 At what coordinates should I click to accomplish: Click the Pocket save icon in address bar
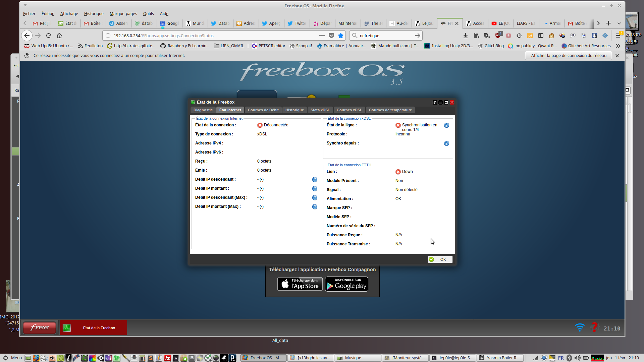(331, 36)
